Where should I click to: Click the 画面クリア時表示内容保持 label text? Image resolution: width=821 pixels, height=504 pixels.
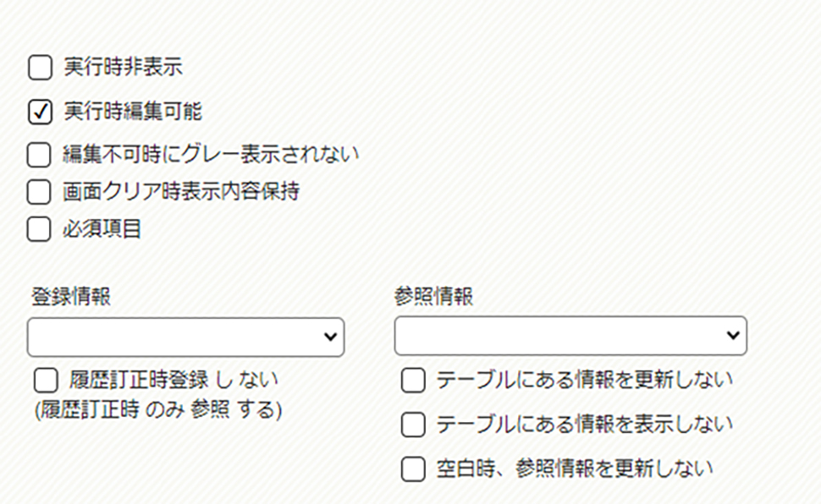[x=181, y=192]
